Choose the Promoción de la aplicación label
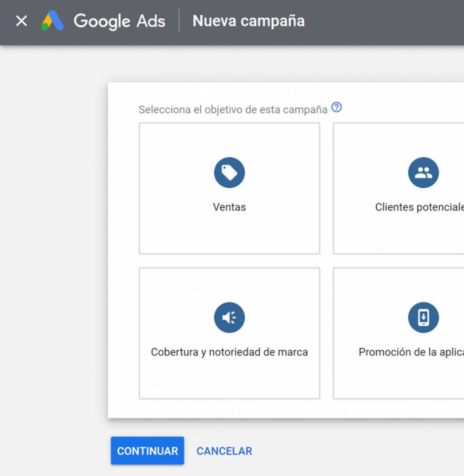464x476 pixels. [x=411, y=352]
